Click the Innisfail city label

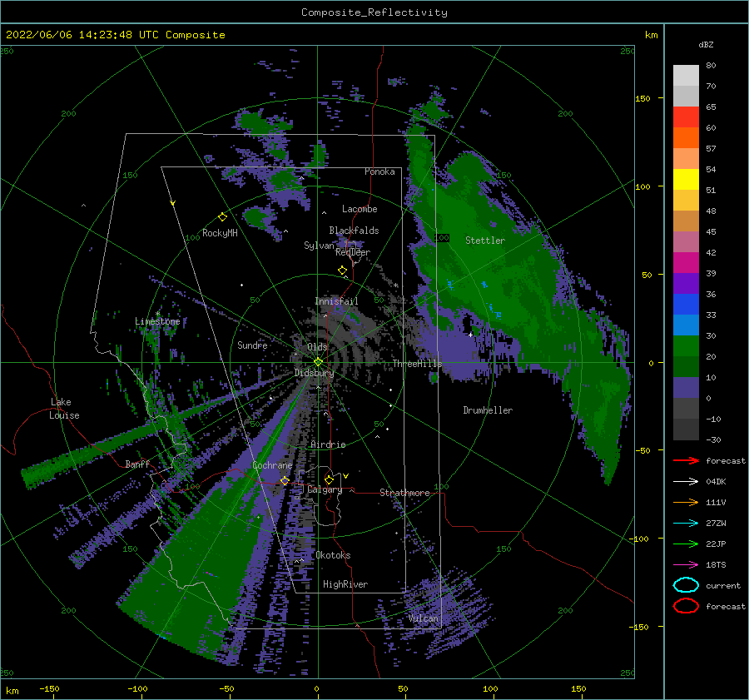click(x=336, y=301)
